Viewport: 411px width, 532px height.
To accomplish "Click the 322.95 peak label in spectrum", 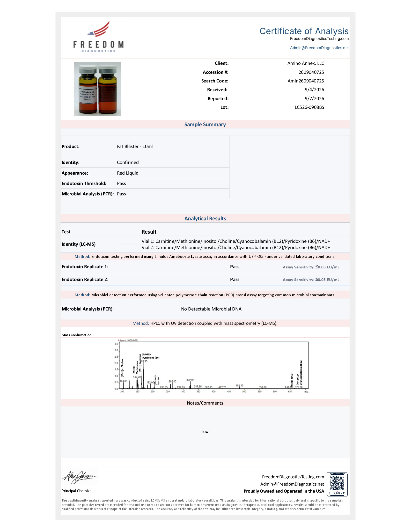I will tap(190, 380).
